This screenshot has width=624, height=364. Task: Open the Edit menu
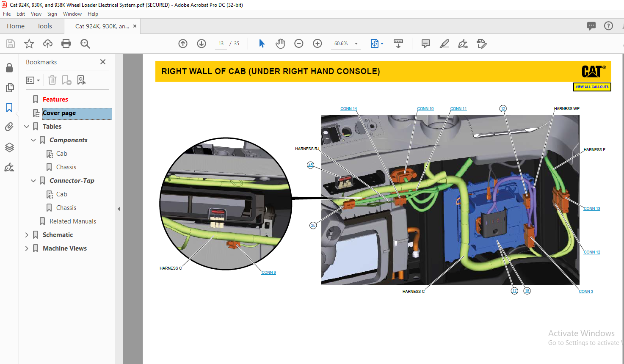coord(21,14)
